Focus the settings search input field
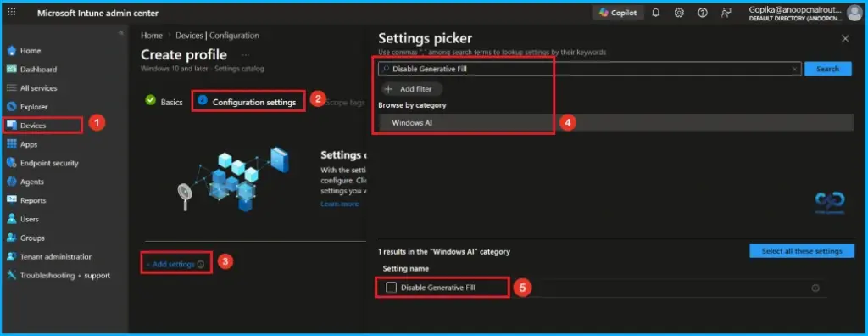The height and width of the screenshot is (336, 868). [589, 69]
